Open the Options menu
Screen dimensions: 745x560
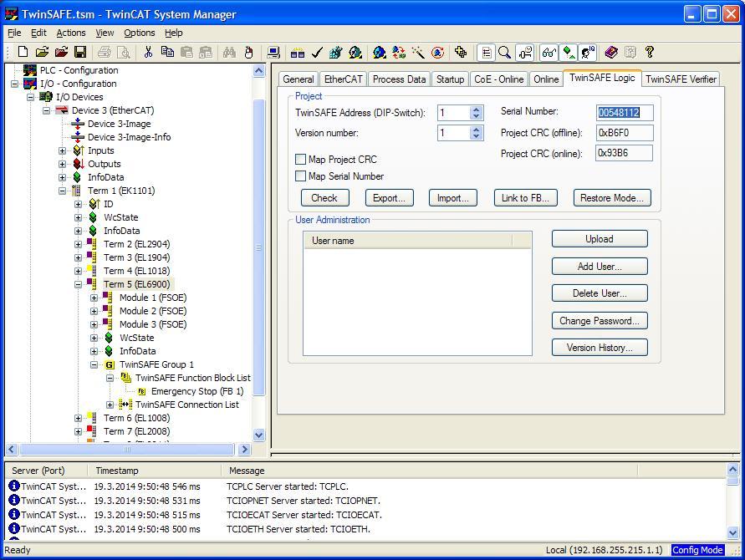(139, 33)
